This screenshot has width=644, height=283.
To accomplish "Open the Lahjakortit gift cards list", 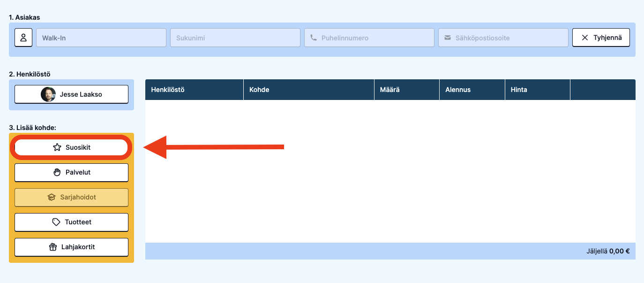I will pyautogui.click(x=71, y=247).
